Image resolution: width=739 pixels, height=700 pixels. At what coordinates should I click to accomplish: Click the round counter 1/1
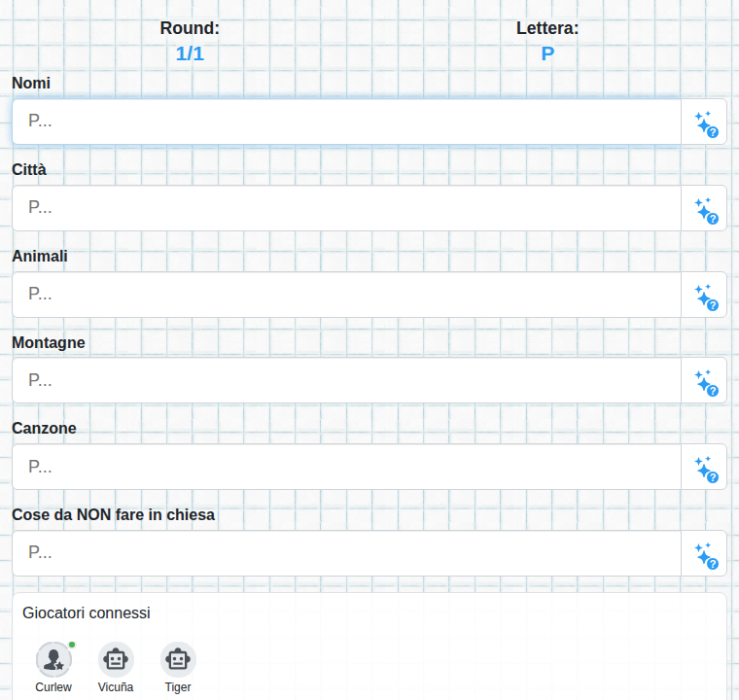tap(190, 53)
